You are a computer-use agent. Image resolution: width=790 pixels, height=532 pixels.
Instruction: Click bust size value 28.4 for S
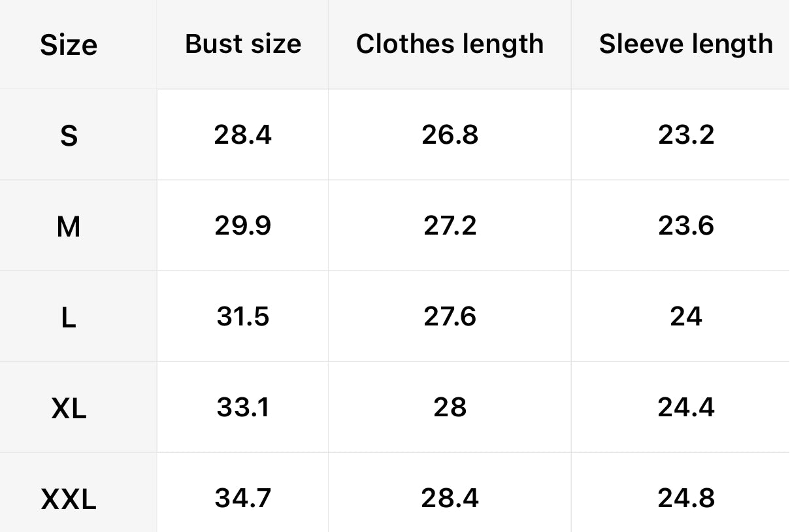tap(242, 135)
